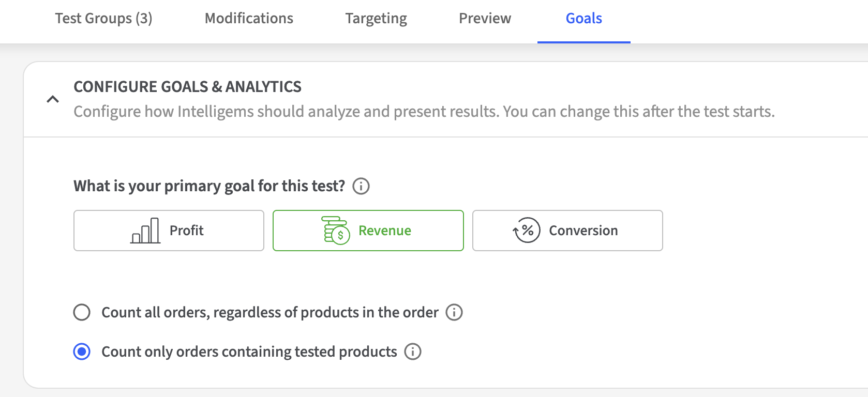Open the Preview tab
Screen dimensions: 868x397
tap(485, 19)
